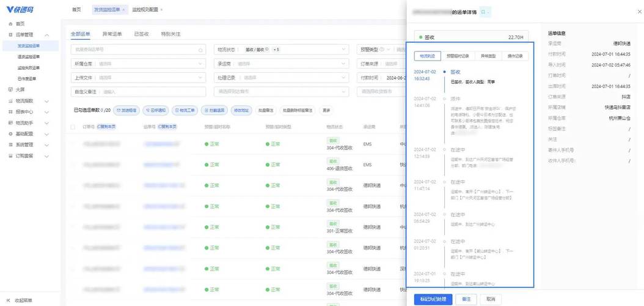
Task: Click the search magnifier in waybill number field
Action: point(200,50)
